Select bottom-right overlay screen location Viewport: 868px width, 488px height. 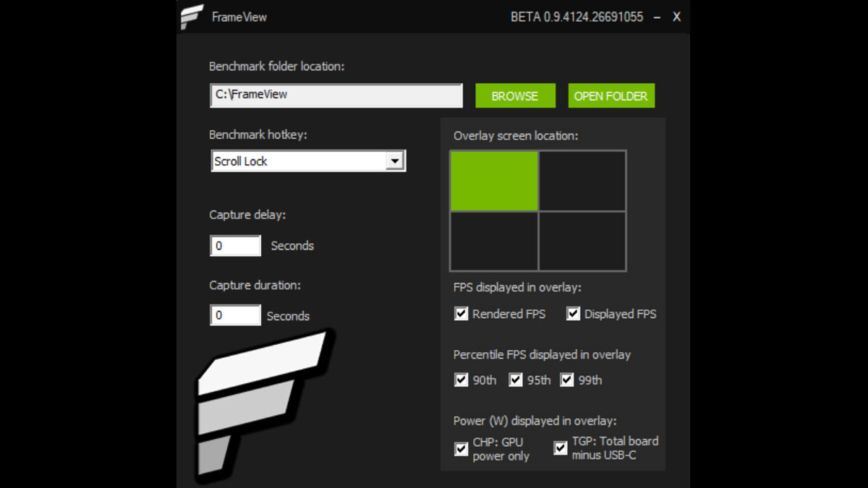582,241
